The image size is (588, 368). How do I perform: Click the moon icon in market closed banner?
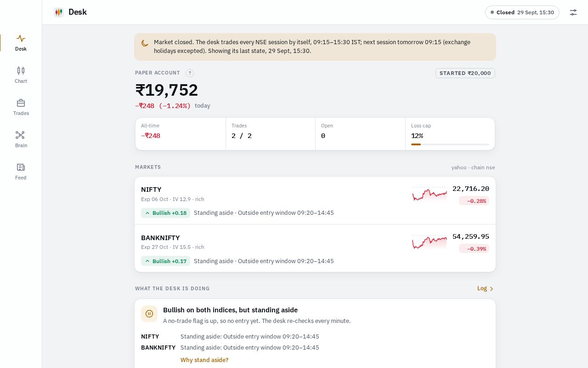(x=145, y=43)
